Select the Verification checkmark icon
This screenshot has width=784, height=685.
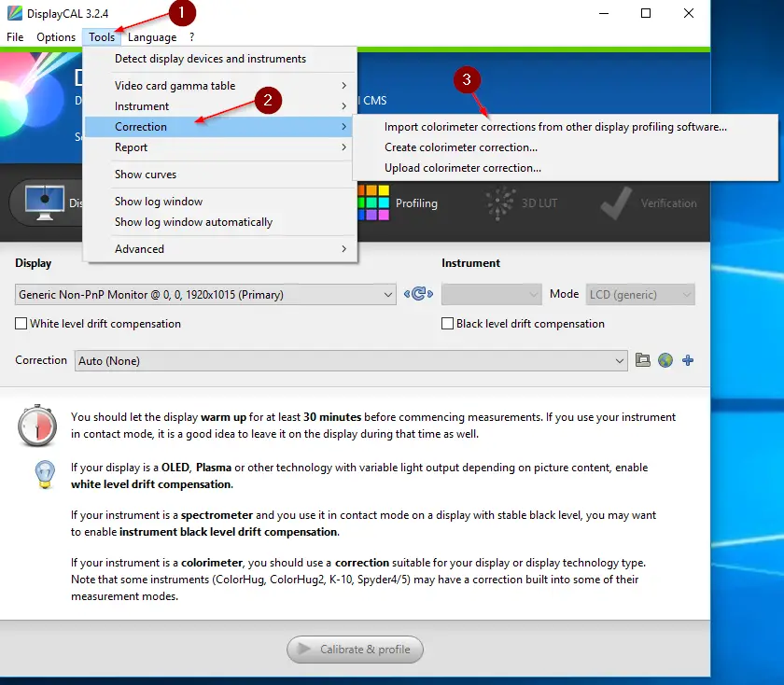tap(616, 203)
